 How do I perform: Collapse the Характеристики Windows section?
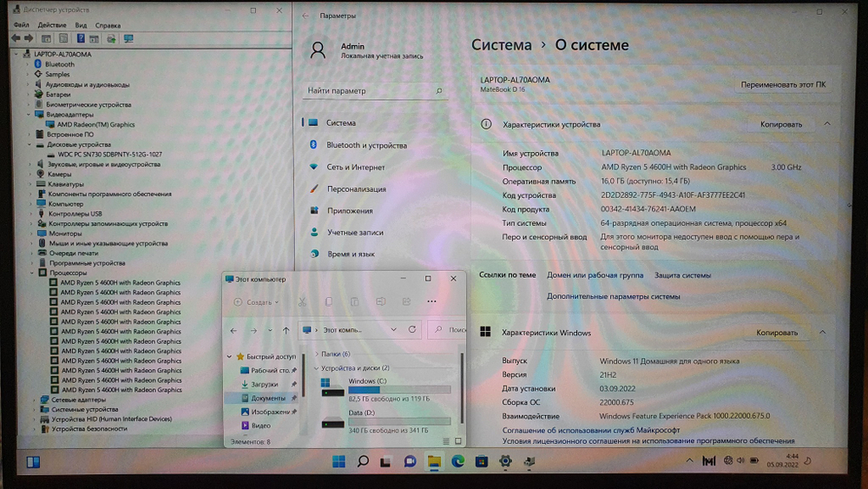coord(823,333)
